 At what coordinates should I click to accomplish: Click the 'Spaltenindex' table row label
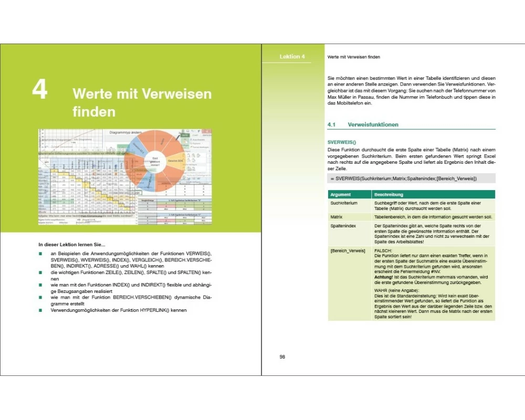[x=343, y=225]
